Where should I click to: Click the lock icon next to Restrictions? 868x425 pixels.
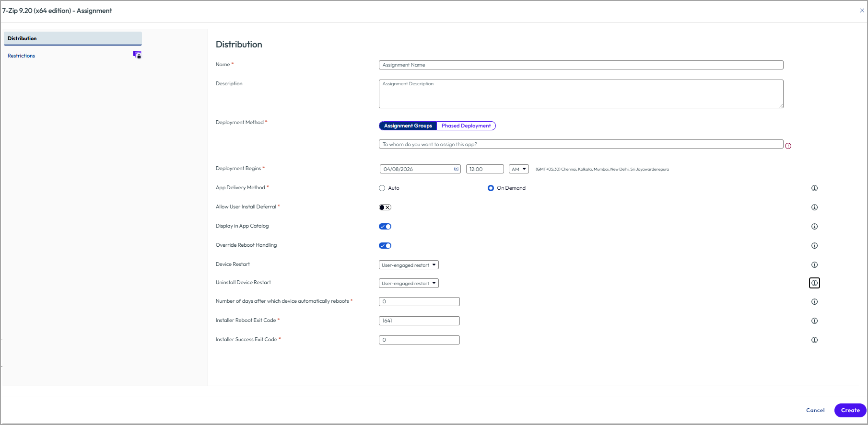pyautogui.click(x=137, y=55)
